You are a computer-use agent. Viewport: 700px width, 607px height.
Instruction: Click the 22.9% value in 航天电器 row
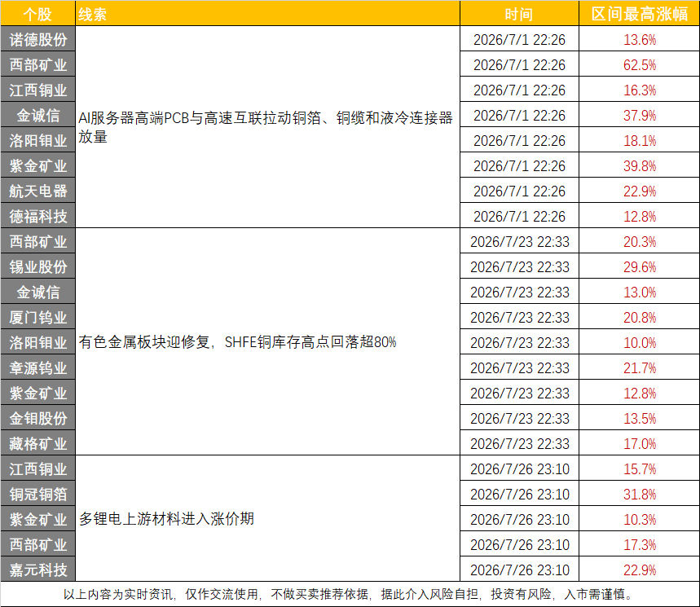[639, 191]
